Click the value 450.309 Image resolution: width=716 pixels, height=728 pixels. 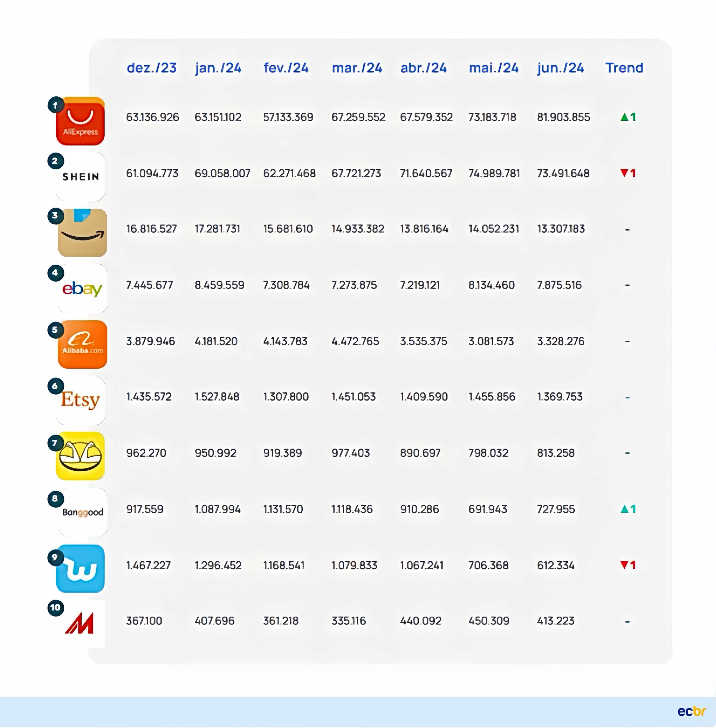488,620
